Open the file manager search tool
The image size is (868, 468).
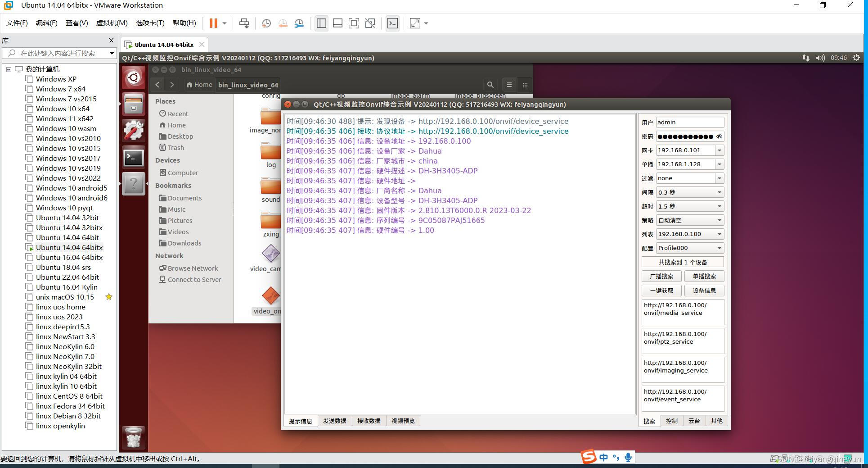(x=490, y=85)
